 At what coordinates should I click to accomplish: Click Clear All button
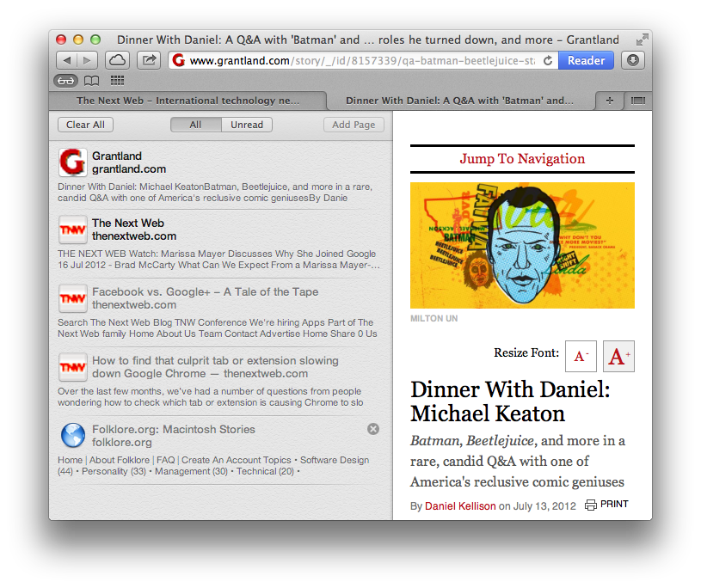click(85, 125)
